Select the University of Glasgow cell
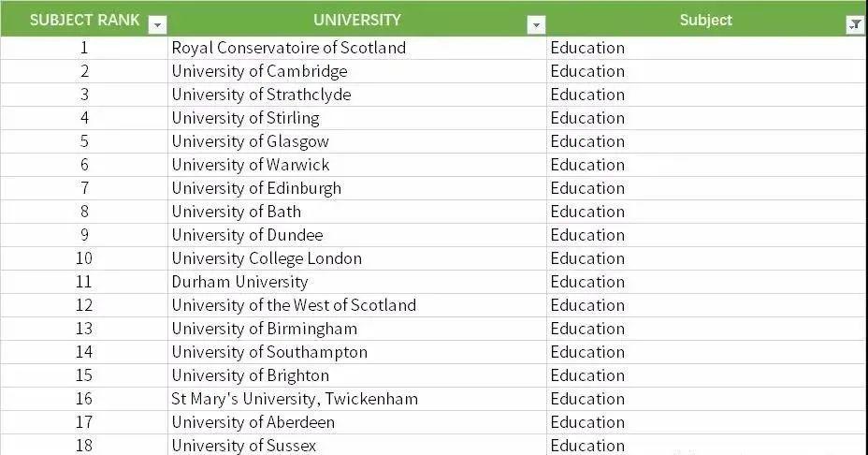This screenshot has width=868, height=455. [357, 141]
